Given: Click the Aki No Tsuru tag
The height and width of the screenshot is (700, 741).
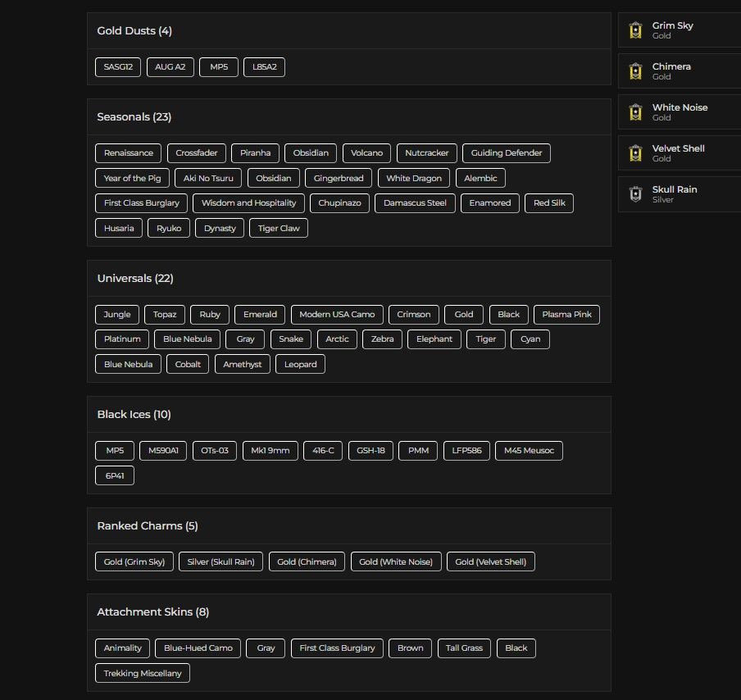Looking at the screenshot, I should [x=208, y=178].
